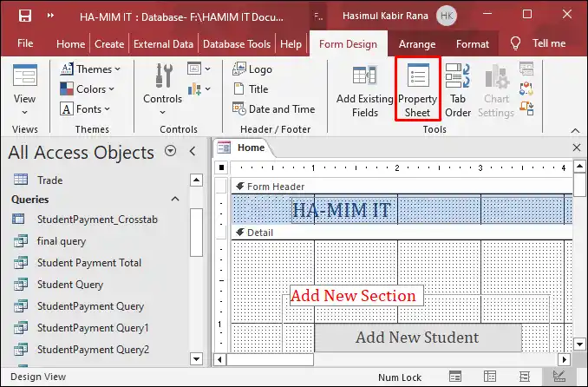
Task: Insert a Logo into the form header
Action: [252, 69]
